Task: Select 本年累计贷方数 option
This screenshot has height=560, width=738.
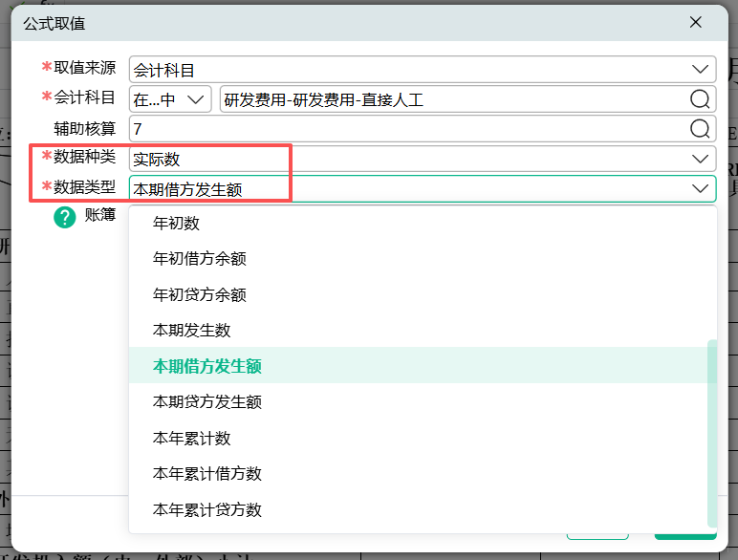Action: click(x=207, y=510)
